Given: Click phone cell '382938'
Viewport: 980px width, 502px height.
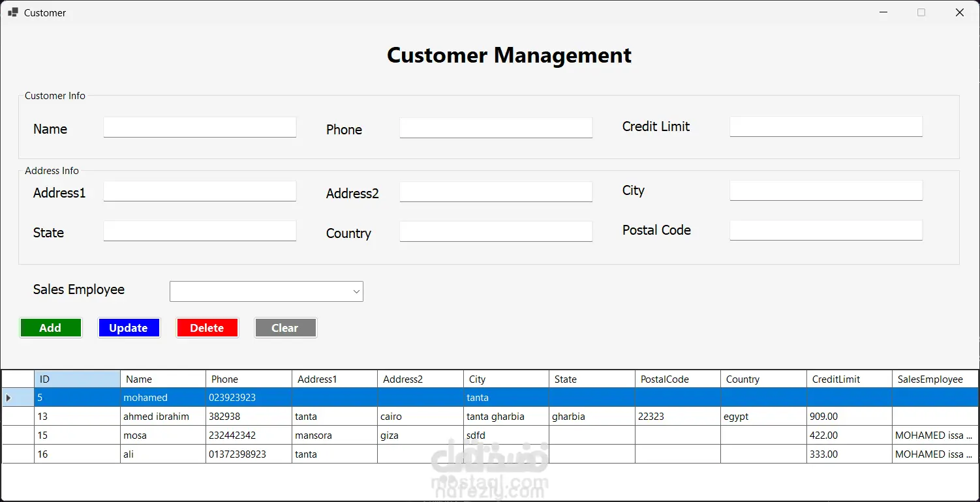Looking at the screenshot, I should click(249, 417).
